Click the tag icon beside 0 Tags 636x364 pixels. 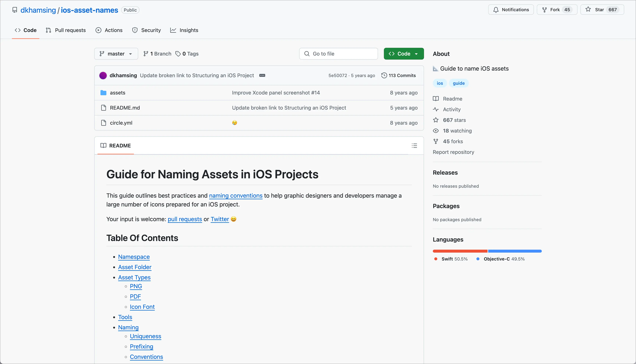178,53
